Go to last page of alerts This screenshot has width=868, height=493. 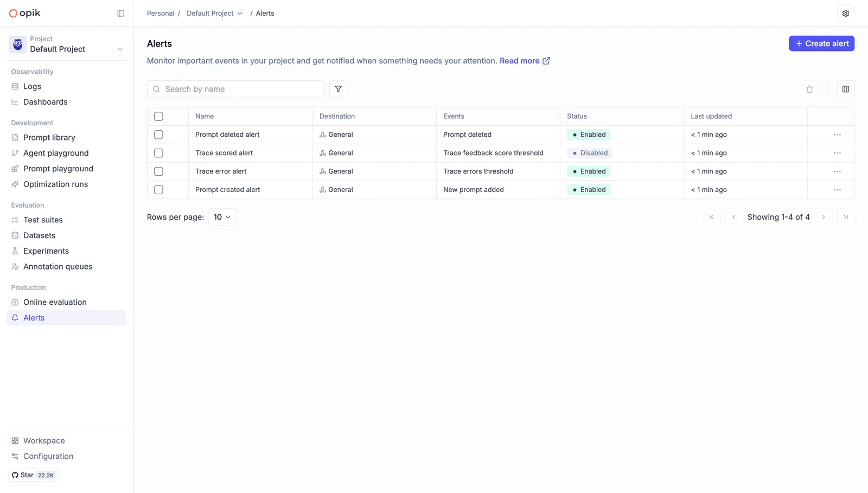tap(845, 217)
